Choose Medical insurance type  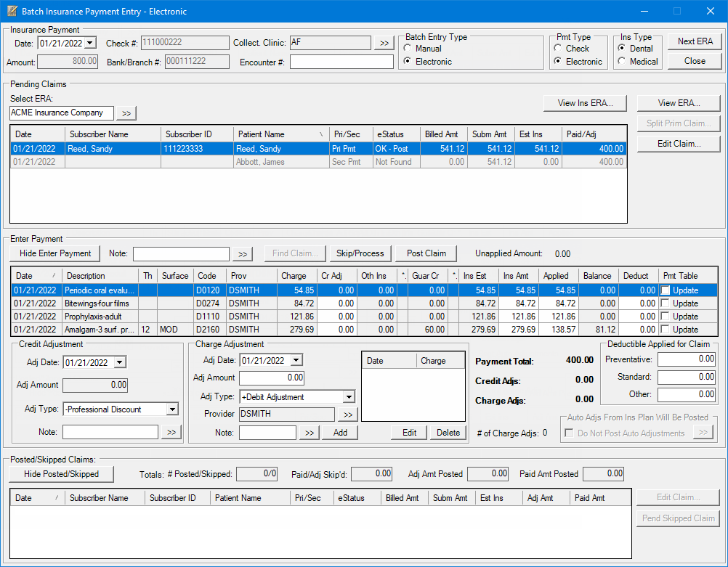621,62
